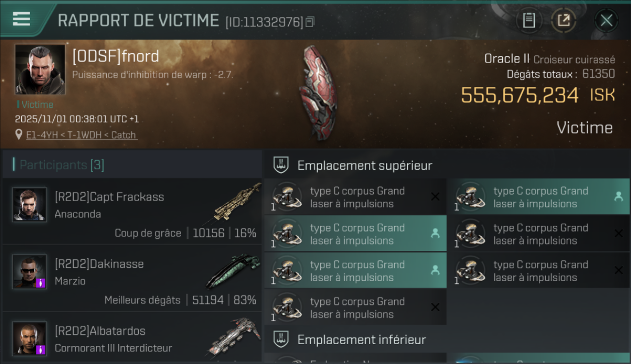Open fnord's character portrait
Screen dimensions: 631x364
[40, 69]
